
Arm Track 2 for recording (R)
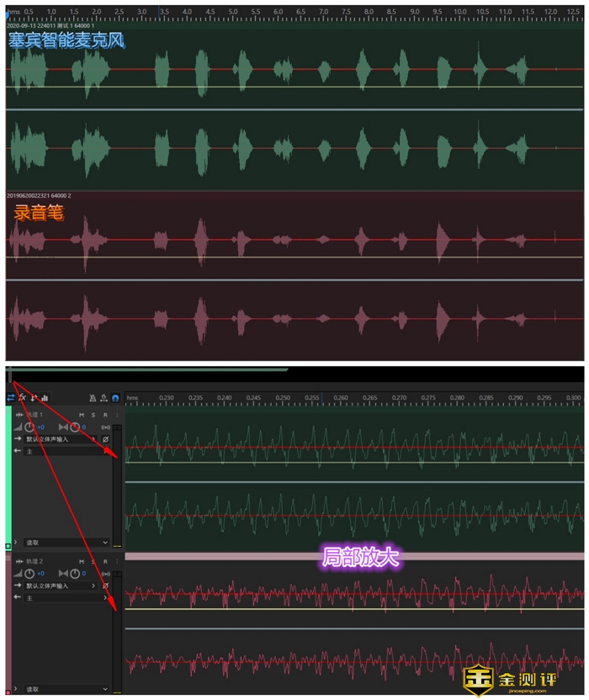pyautogui.click(x=105, y=560)
